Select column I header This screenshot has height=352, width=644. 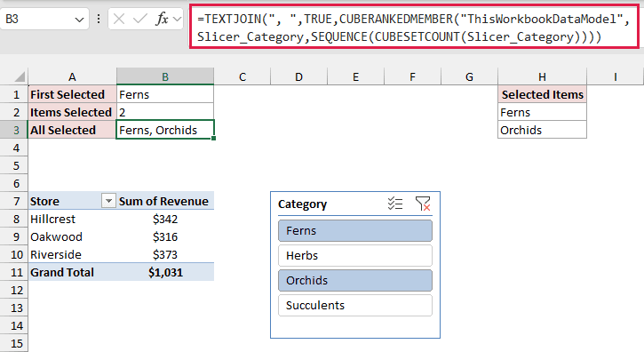point(616,77)
